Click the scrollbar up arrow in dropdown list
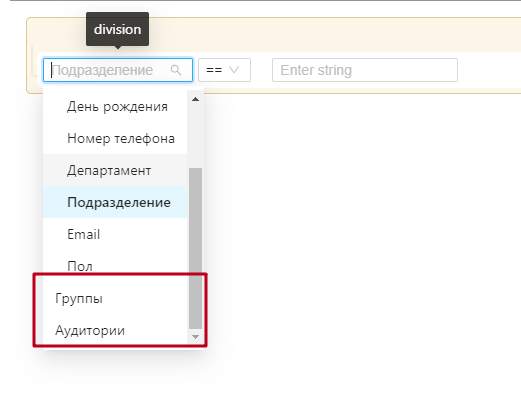 pyautogui.click(x=196, y=99)
